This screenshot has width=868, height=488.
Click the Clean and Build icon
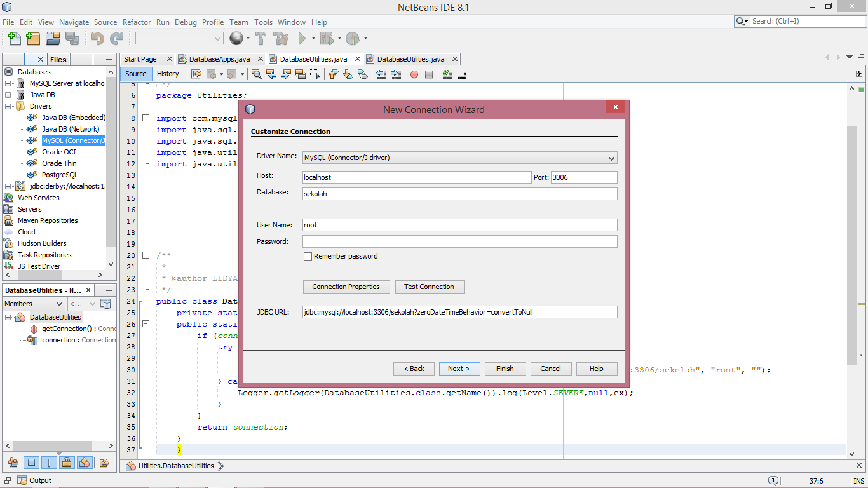click(x=280, y=39)
